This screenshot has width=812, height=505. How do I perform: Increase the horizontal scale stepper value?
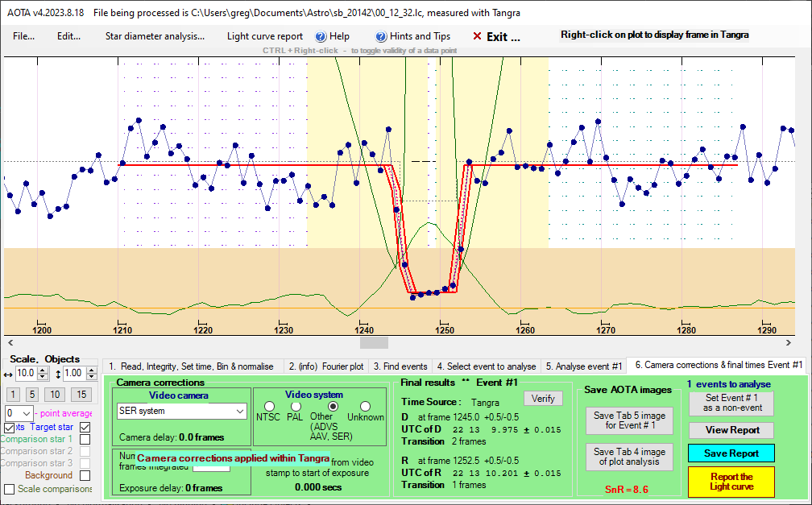[43, 370]
